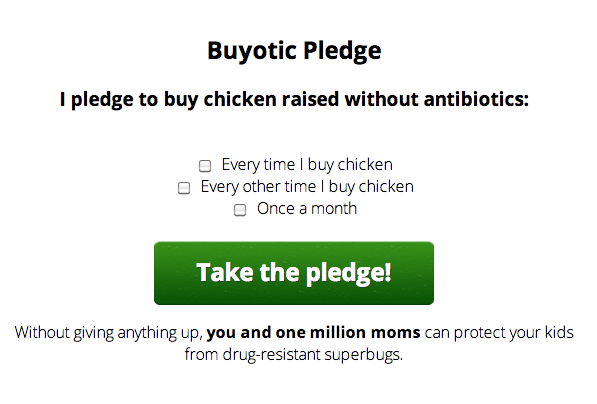This screenshot has height=404, width=597.
Task: Click the 'Without giving anything up' phrase
Action: (109, 333)
